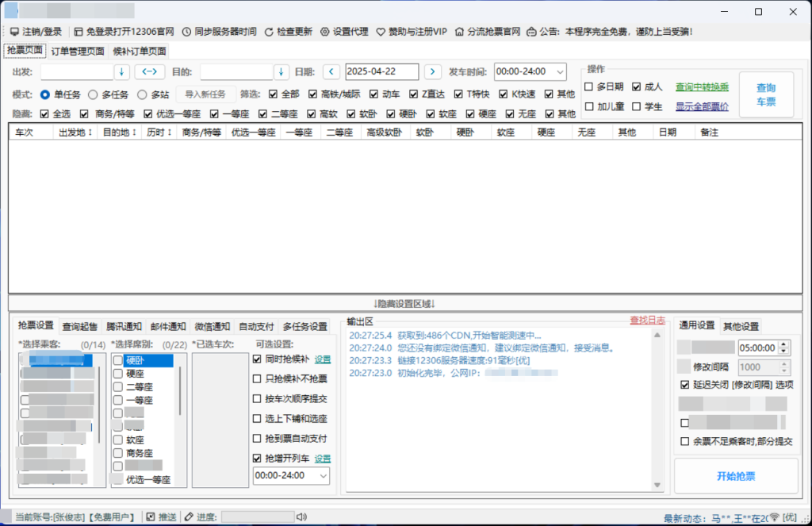The width and height of the screenshot is (812, 526).
Task: Click the swap stations arrow icon
Action: pyautogui.click(x=148, y=71)
